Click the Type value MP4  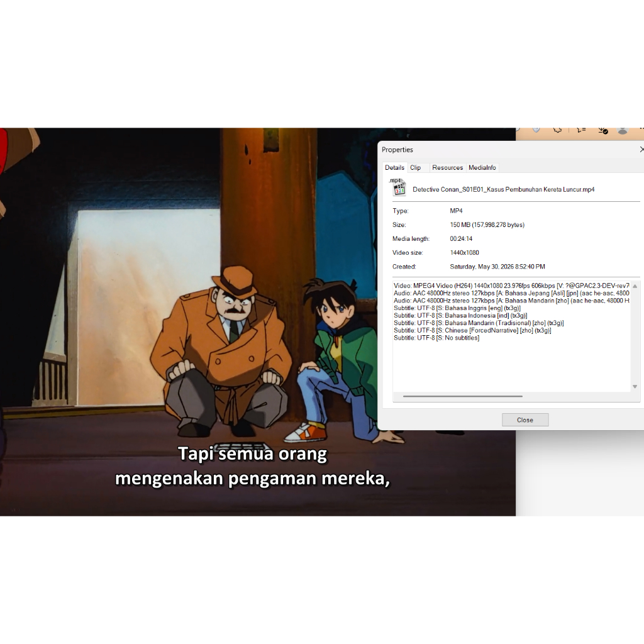click(456, 211)
